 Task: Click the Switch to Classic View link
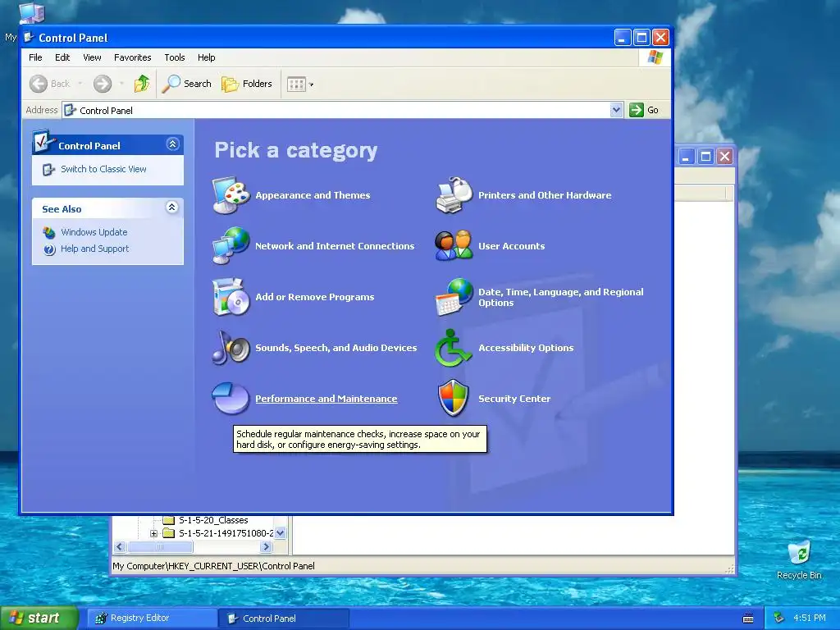pyautogui.click(x=103, y=169)
